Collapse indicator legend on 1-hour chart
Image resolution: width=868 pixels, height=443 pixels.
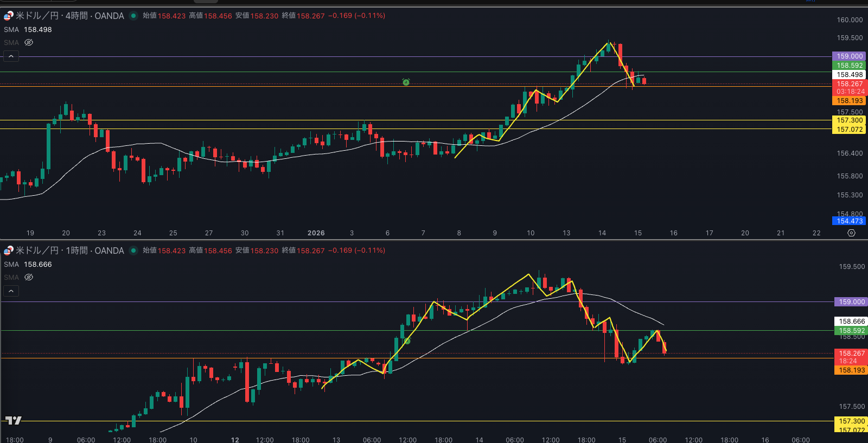(x=11, y=291)
